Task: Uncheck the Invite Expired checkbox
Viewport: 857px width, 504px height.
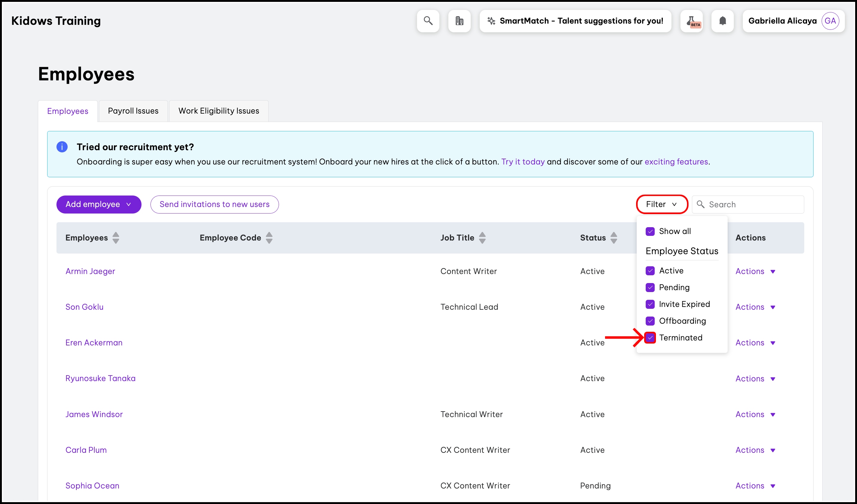Action: 650,304
